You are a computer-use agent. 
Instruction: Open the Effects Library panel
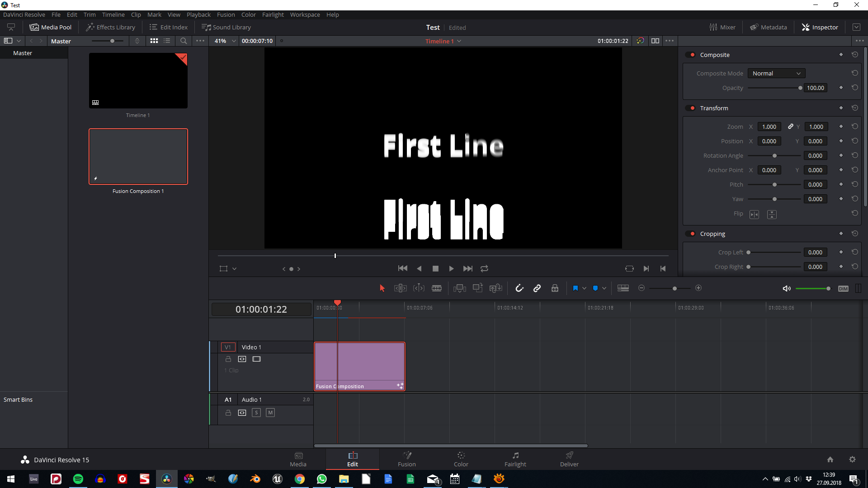(x=111, y=27)
